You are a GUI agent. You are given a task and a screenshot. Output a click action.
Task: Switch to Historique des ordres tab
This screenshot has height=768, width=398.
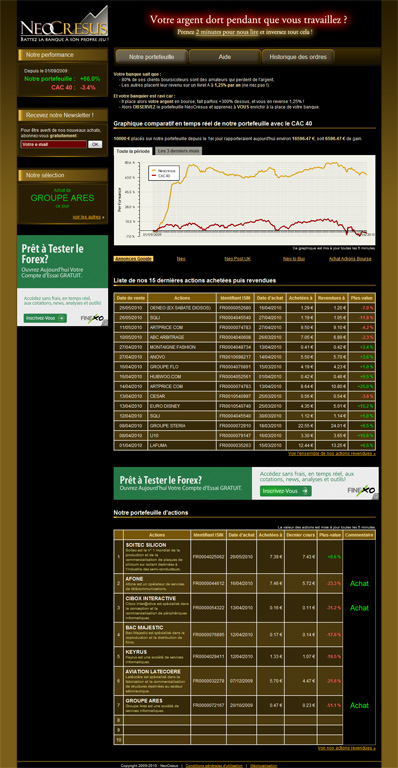[x=298, y=57]
